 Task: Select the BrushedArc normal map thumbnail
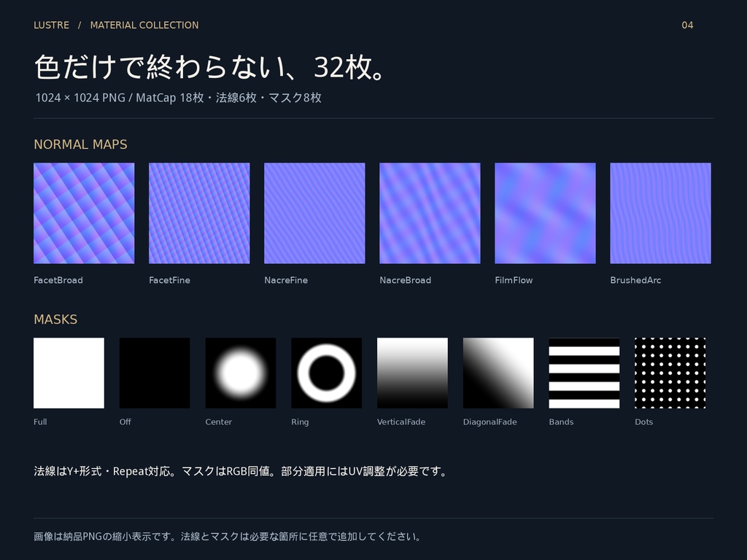coord(660,214)
